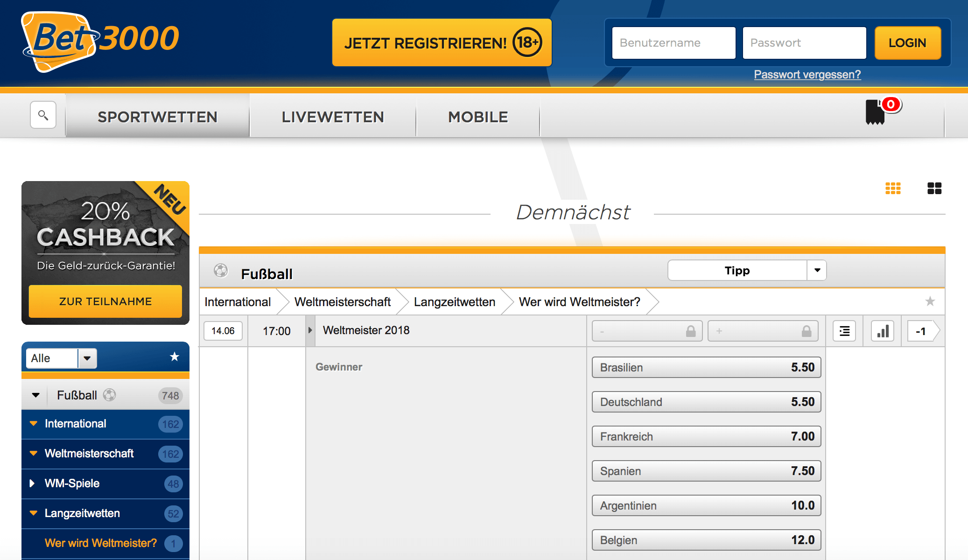Click the search magnifier icon
Viewport: 968px width, 560px height.
pyautogui.click(x=43, y=115)
